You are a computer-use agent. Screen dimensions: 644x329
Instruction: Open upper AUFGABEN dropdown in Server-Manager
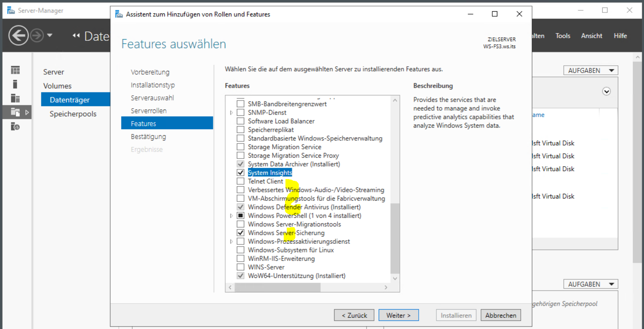[591, 70]
